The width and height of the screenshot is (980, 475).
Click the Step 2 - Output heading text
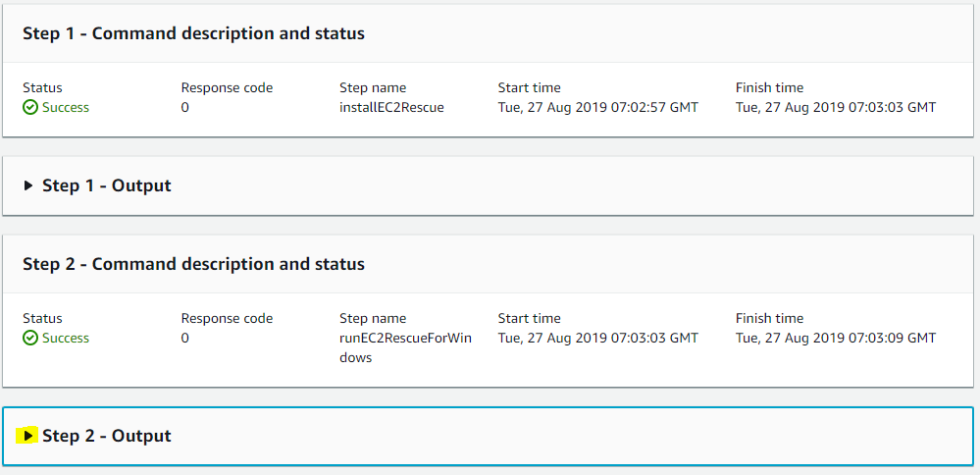[107, 436]
